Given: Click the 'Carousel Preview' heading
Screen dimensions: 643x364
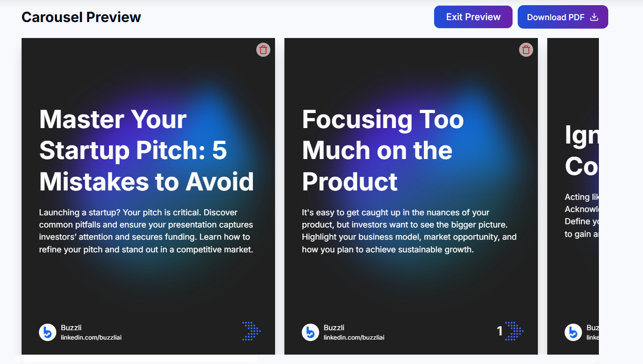Looking at the screenshot, I should coord(81,17).
